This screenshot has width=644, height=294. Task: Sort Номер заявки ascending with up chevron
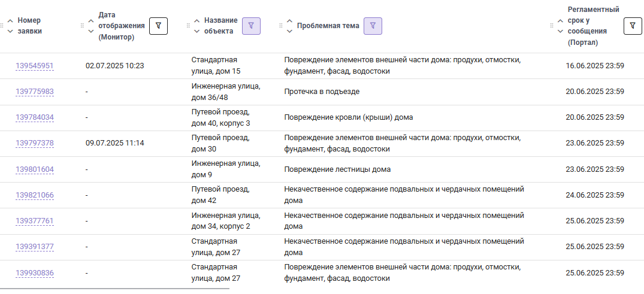pyautogui.click(x=11, y=21)
